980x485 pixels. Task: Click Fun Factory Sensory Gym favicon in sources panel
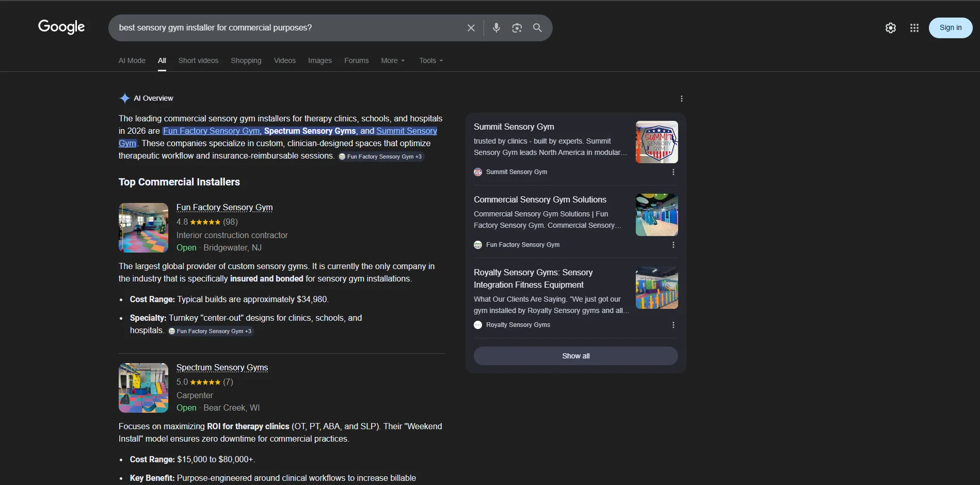point(478,245)
